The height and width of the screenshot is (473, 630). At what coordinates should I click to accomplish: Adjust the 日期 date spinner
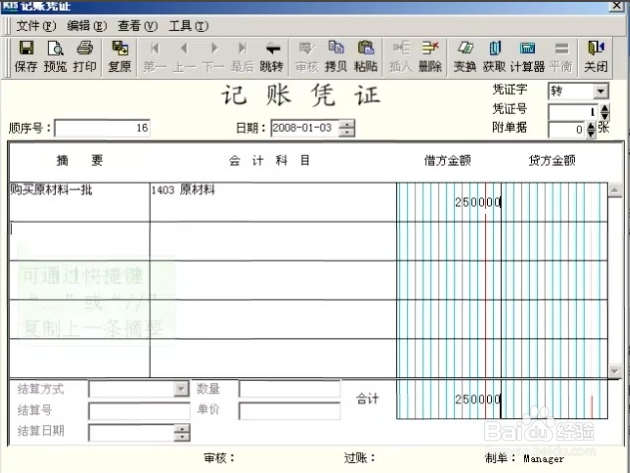pyautogui.click(x=347, y=128)
